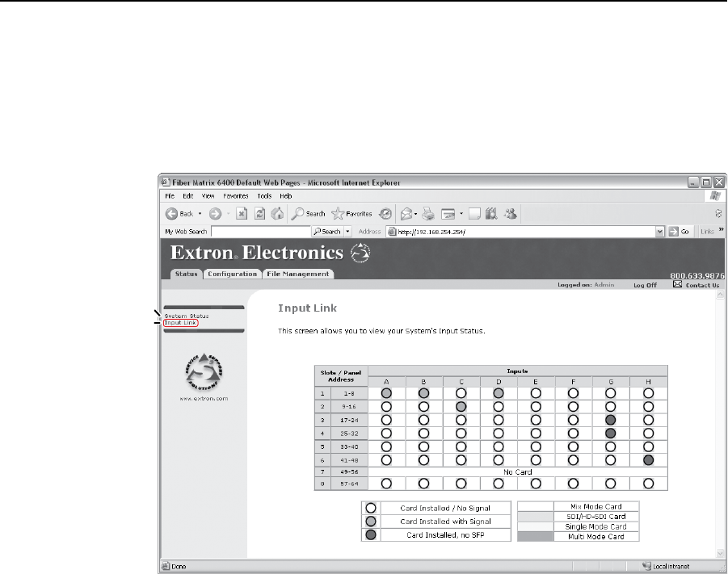
Task: Open the My Web Search dropdown arrow
Action: (x=347, y=232)
